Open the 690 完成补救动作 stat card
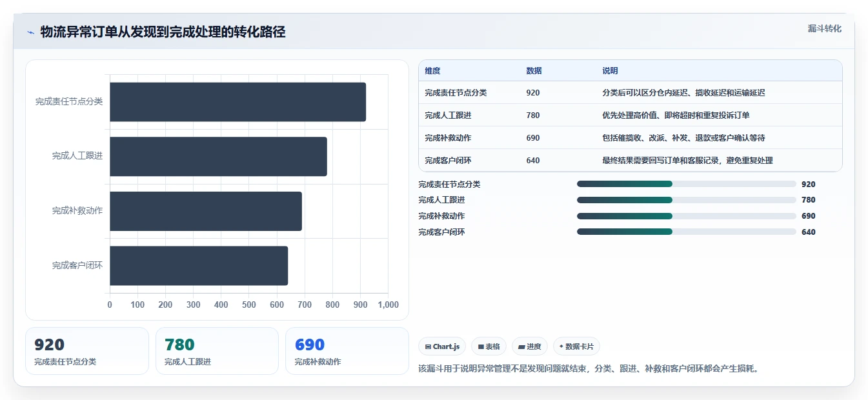The height and width of the screenshot is (400, 868). click(347, 351)
